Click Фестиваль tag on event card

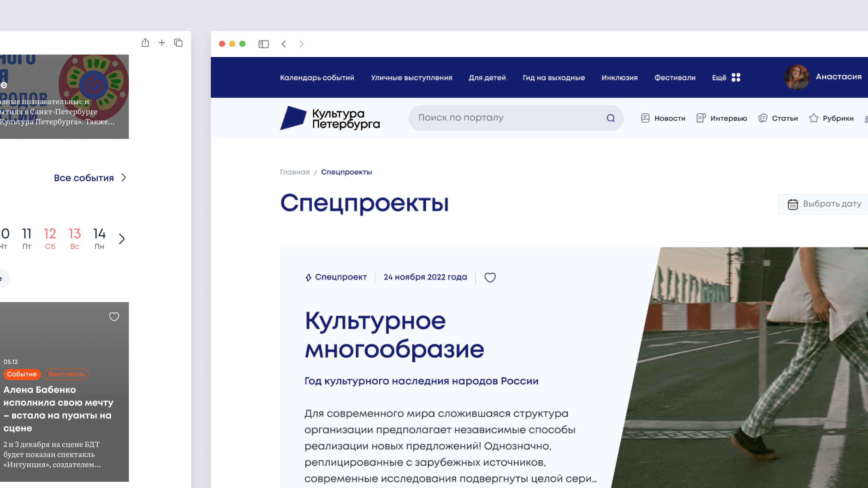click(x=66, y=374)
